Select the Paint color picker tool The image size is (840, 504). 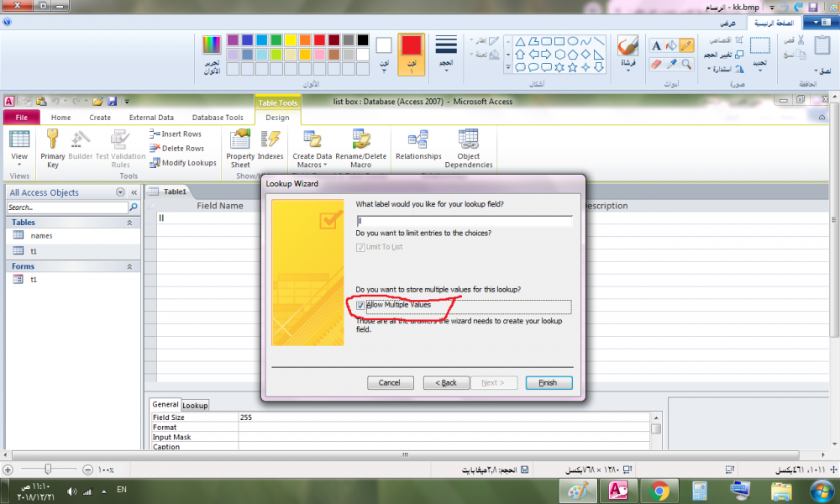[x=671, y=65]
